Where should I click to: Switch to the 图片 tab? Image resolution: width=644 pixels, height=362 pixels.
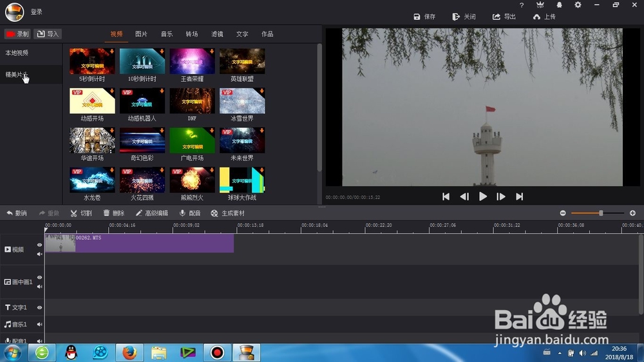click(x=141, y=34)
